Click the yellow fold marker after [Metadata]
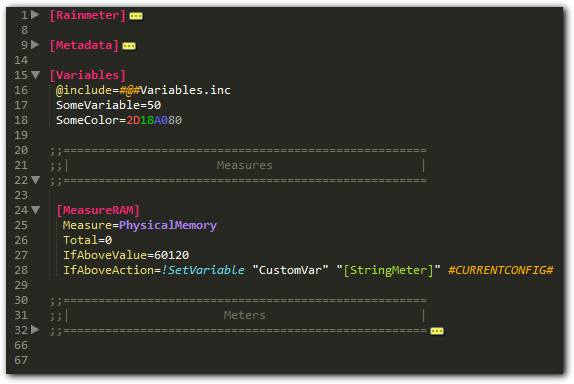 (x=129, y=46)
